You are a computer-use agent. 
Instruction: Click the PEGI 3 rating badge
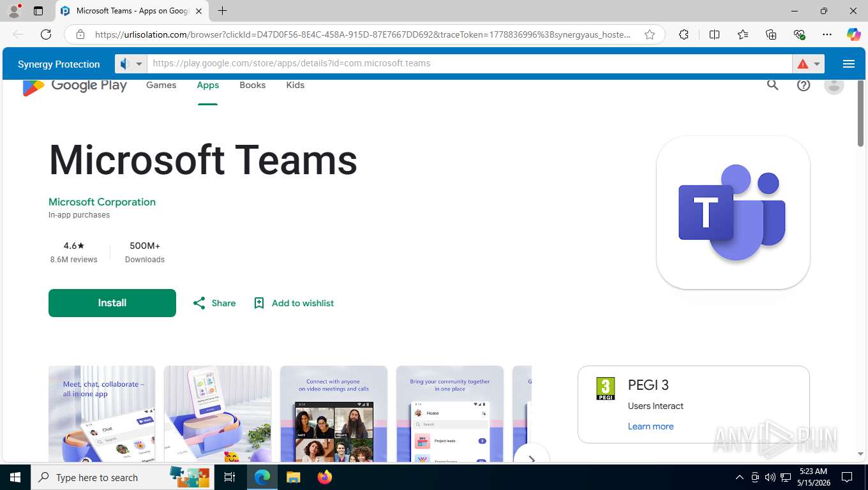(605, 389)
